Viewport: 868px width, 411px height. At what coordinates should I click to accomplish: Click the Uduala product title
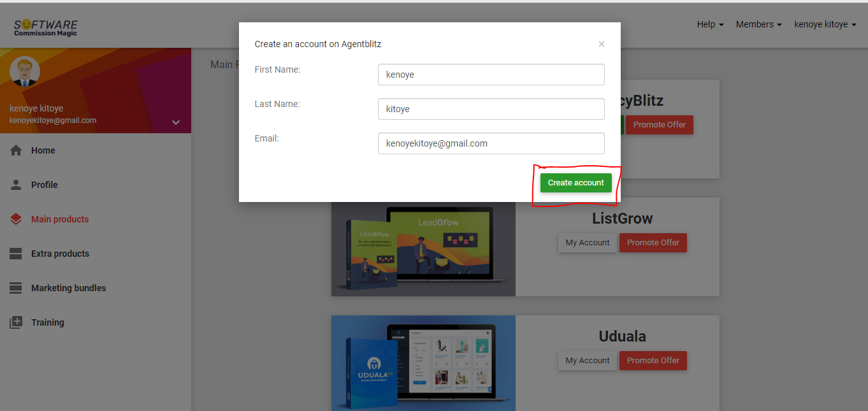click(623, 336)
